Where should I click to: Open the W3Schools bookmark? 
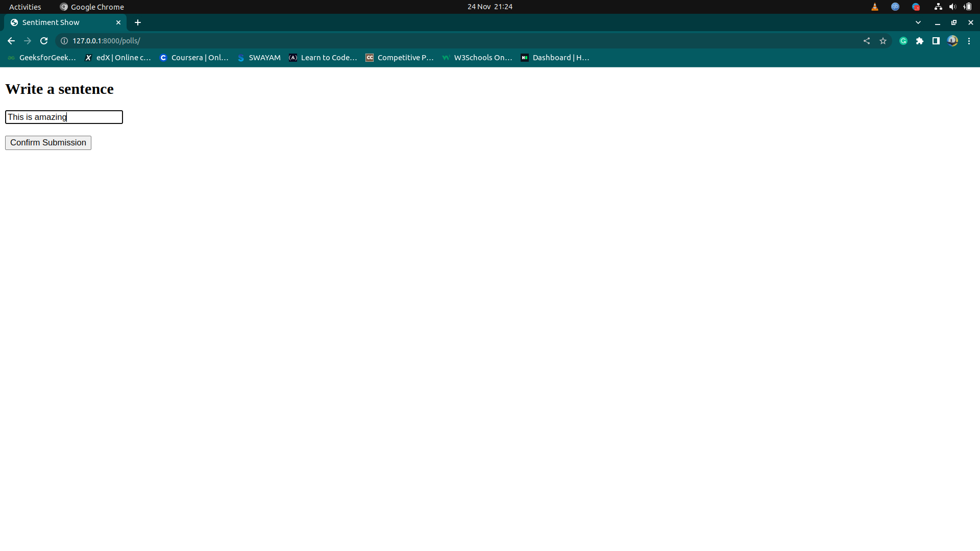coord(477,58)
